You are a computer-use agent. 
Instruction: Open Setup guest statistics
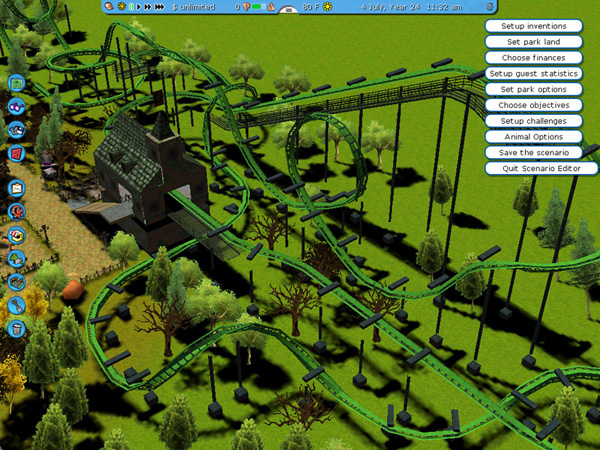coord(534,73)
